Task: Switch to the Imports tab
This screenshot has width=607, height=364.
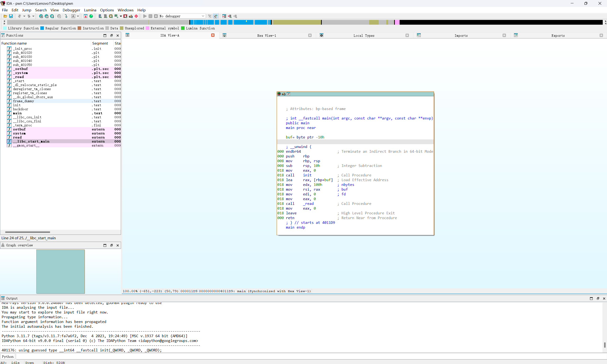Action: [x=461, y=36]
